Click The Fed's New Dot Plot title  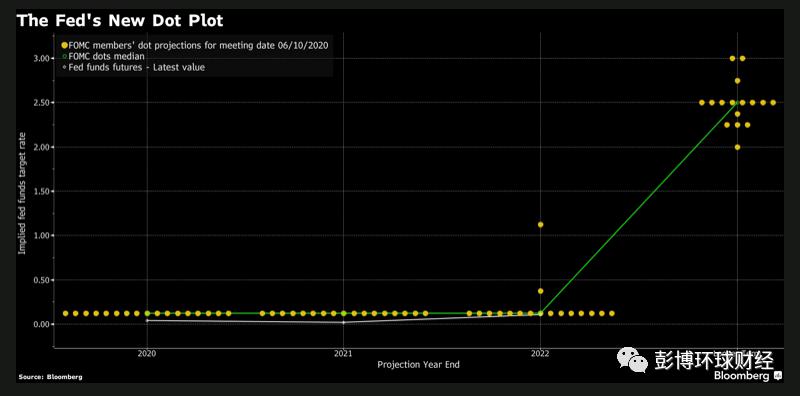click(119, 21)
